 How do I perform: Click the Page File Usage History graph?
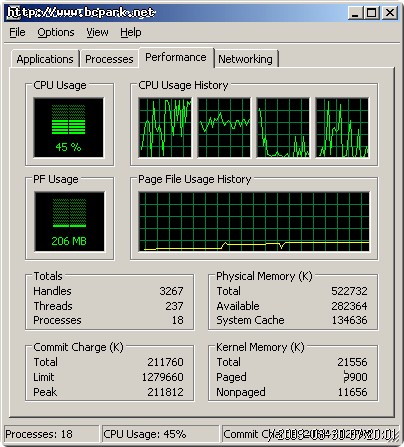[254, 222]
